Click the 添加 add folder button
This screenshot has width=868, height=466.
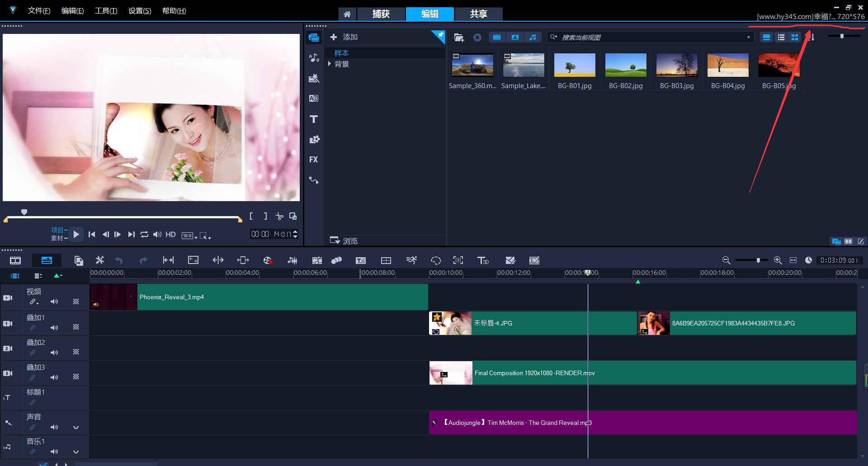click(x=344, y=37)
